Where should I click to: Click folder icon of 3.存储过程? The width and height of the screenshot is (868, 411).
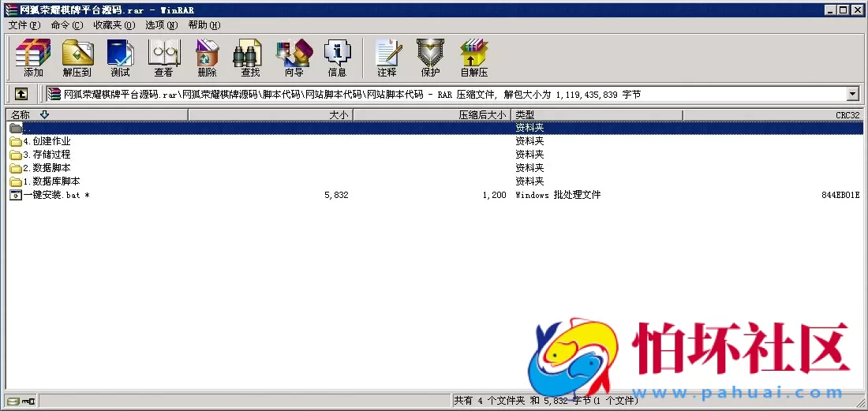coord(16,155)
